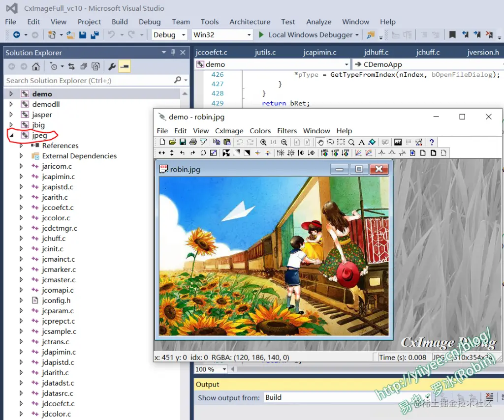Image resolution: width=504 pixels, height=420 pixels.
Task: Click the Open file icon in demo toolbar
Action: coord(173,142)
